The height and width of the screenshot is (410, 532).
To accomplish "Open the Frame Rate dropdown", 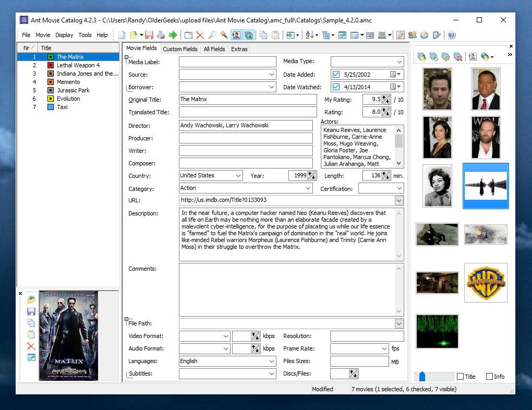I will [x=384, y=348].
